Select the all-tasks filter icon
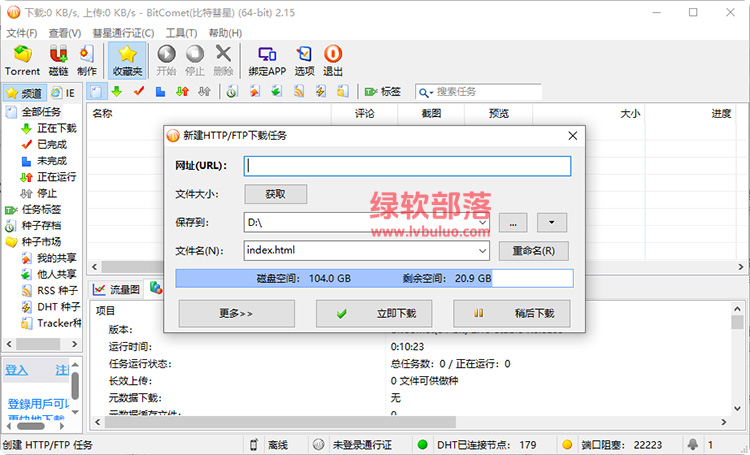 coord(96,91)
